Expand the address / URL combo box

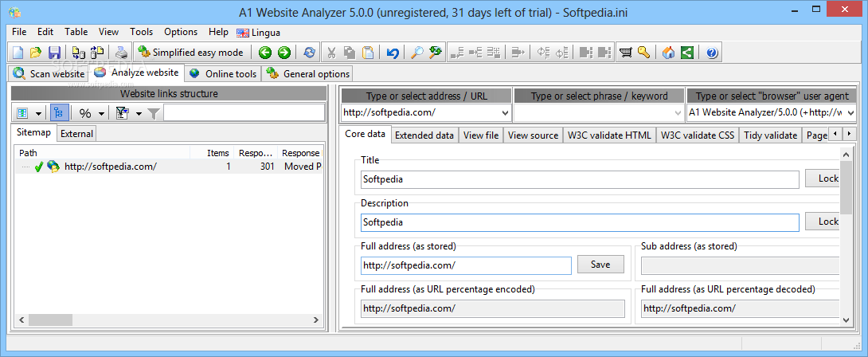505,112
